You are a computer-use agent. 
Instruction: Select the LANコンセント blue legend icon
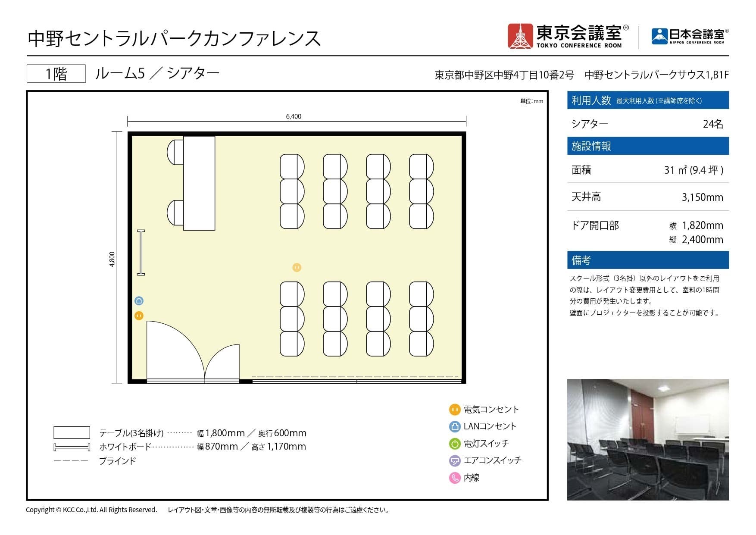tap(454, 427)
